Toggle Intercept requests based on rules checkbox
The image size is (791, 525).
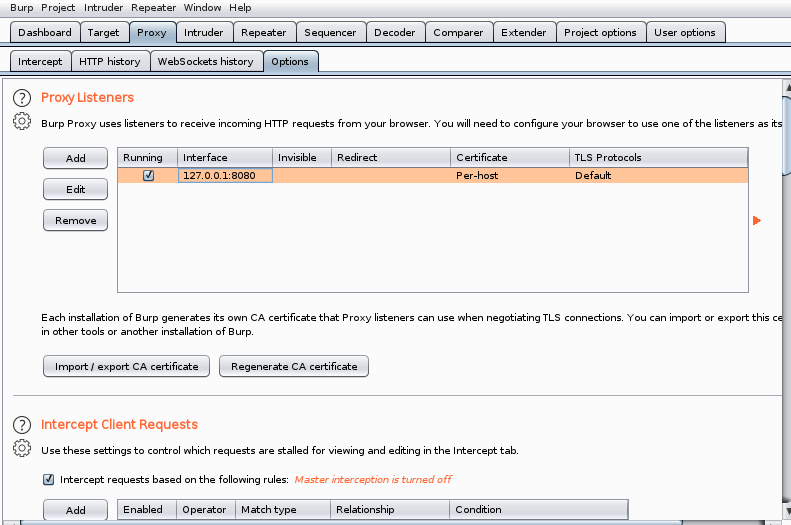pyautogui.click(x=48, y=479)
